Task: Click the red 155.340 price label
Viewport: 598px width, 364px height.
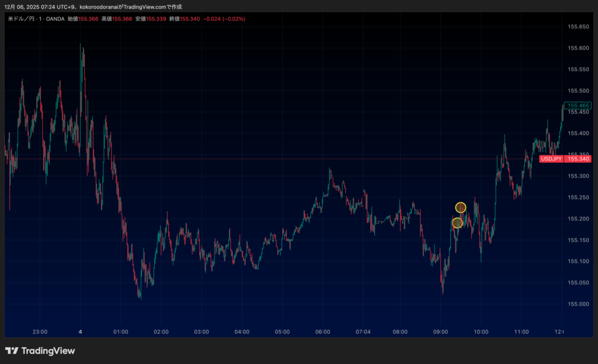Action: coord(579,159)
